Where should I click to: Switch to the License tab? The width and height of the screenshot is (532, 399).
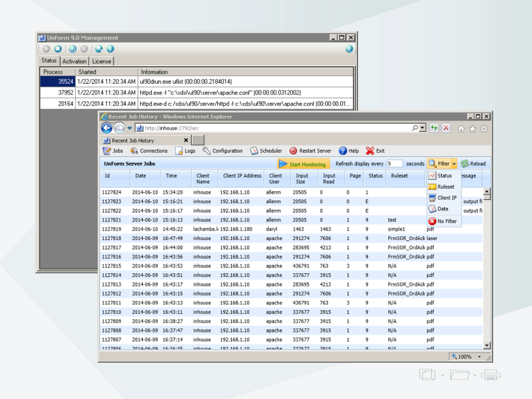tap(101, 62)
